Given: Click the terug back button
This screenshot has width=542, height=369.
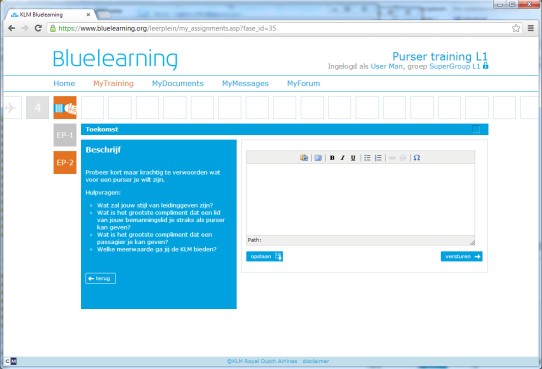Looking at the screenshot, I should tap(100, 278).
